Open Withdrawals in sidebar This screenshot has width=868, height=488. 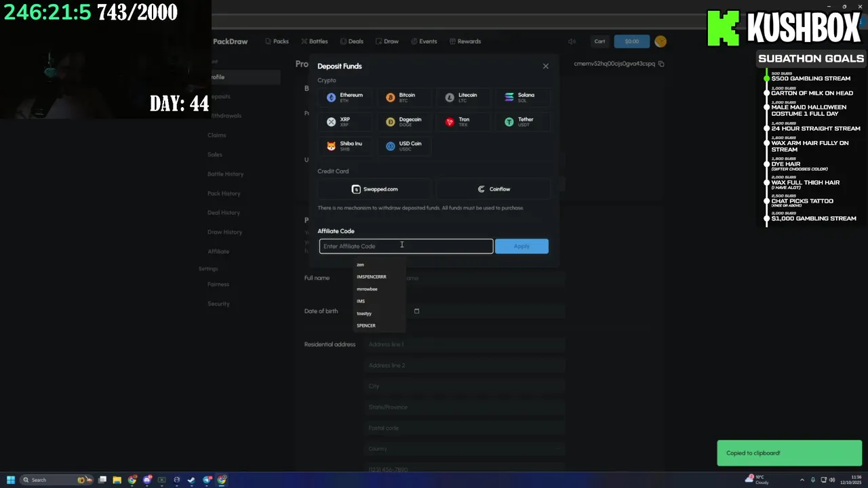225,116
